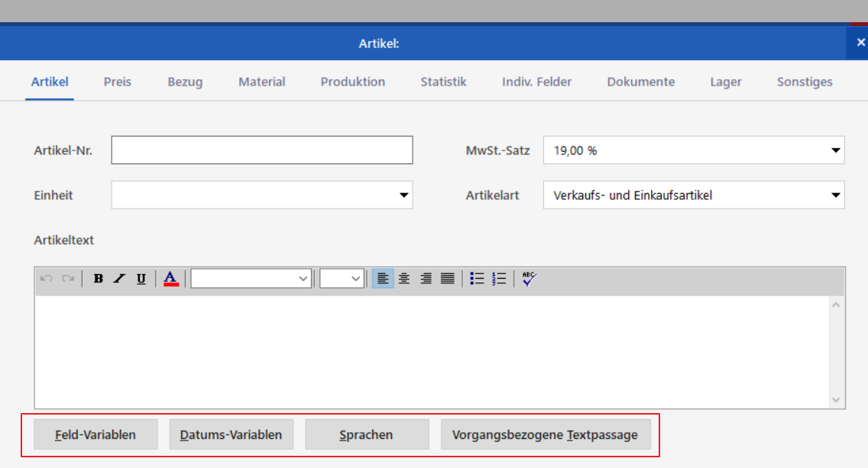Justify the article text
This screenshot has height=468, width=868.
coord(447,278)
